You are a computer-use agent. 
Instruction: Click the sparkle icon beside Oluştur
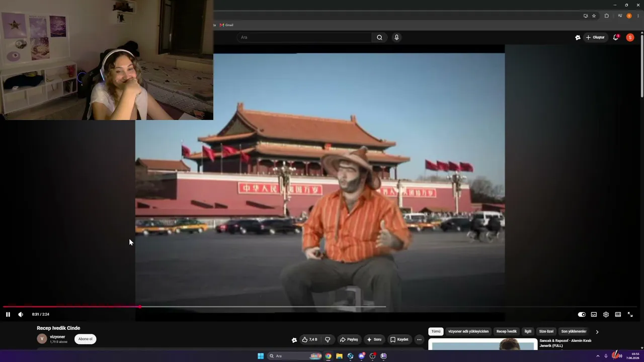[578, 37]
